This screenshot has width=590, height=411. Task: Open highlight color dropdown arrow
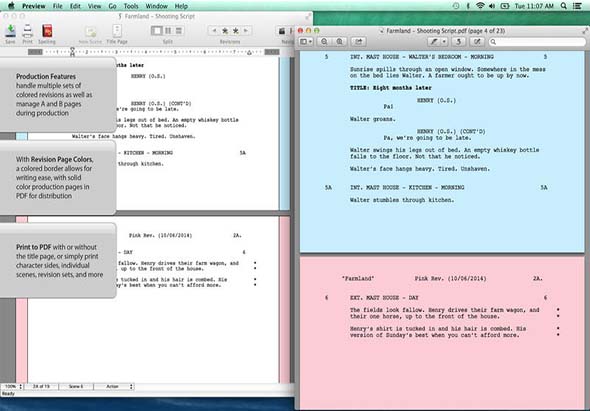pyautogui.click(x=444, y=42)
